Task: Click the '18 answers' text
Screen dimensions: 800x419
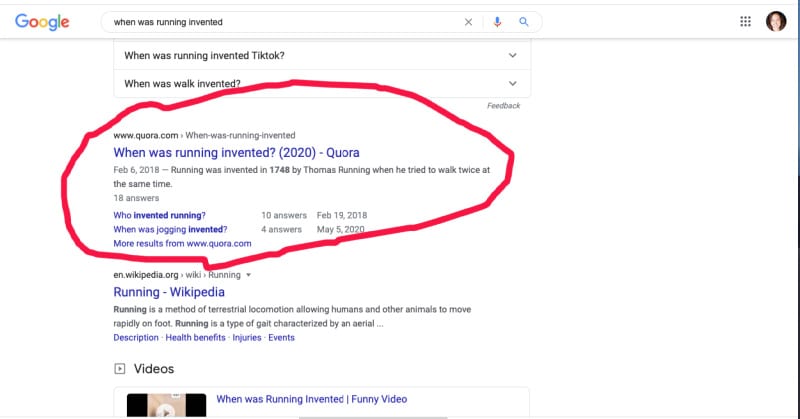Action: click(x=136, y=198)
